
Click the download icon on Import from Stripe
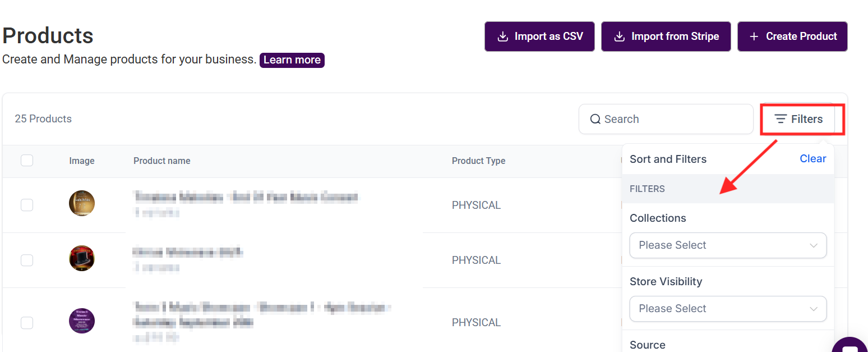click(x=619, y=36)
